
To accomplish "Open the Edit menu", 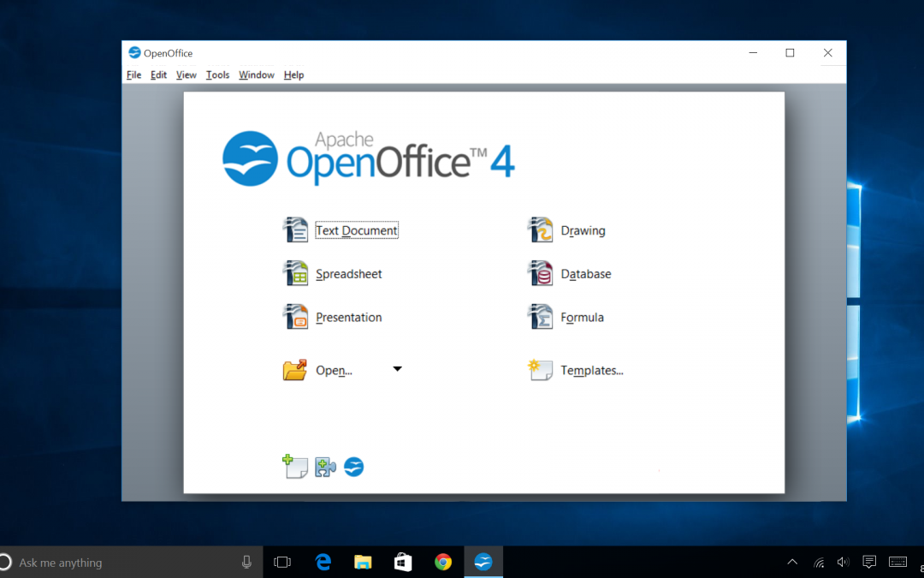I will (x=158, y=74).
